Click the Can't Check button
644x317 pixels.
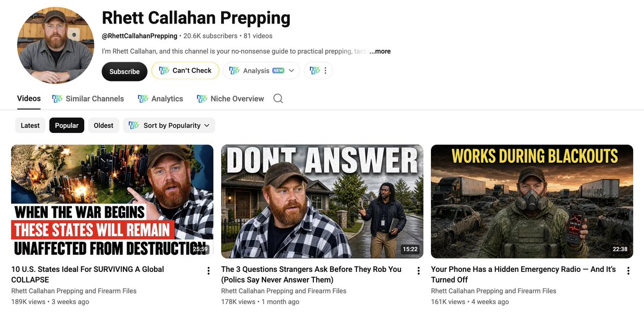click(185, 70)
